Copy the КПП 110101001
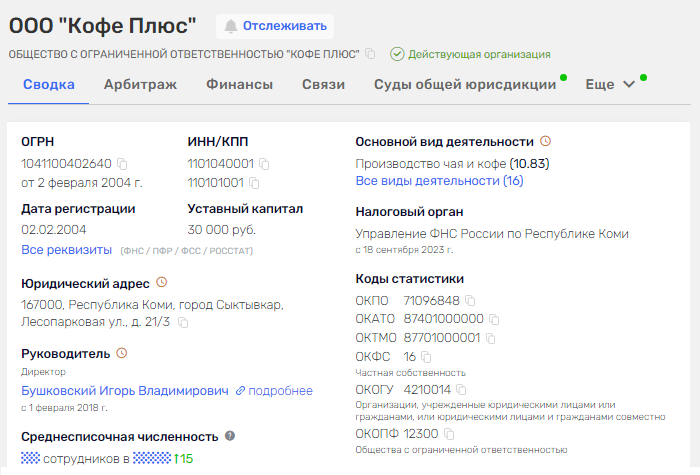 [254, 183]
